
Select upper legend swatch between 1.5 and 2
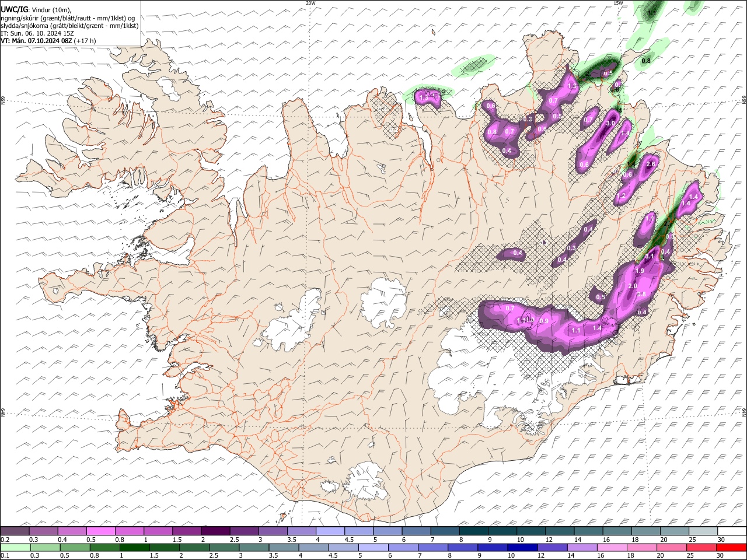pyautogui.click(x=187, y=531)
